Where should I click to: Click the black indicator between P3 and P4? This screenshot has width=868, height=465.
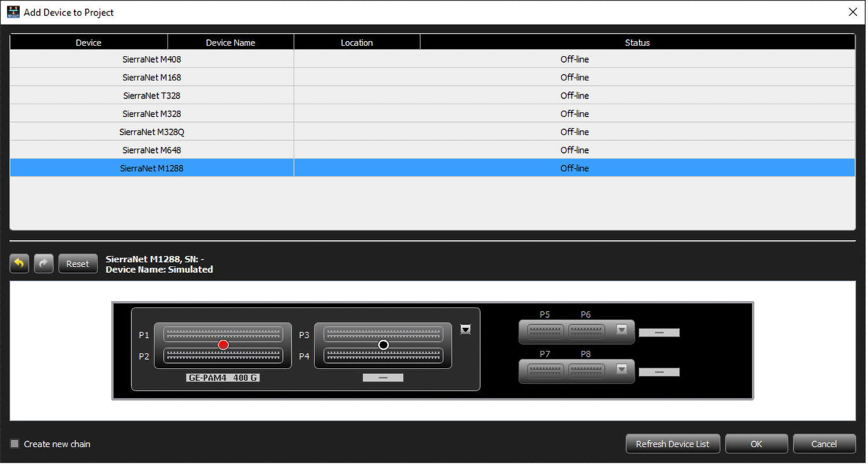[x=383, y=345]
